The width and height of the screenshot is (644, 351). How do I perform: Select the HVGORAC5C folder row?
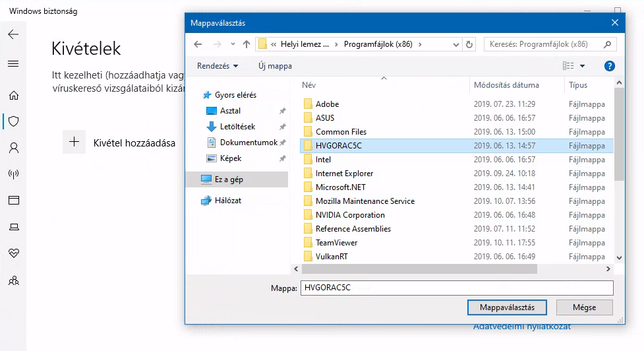(x=457, y=146)
